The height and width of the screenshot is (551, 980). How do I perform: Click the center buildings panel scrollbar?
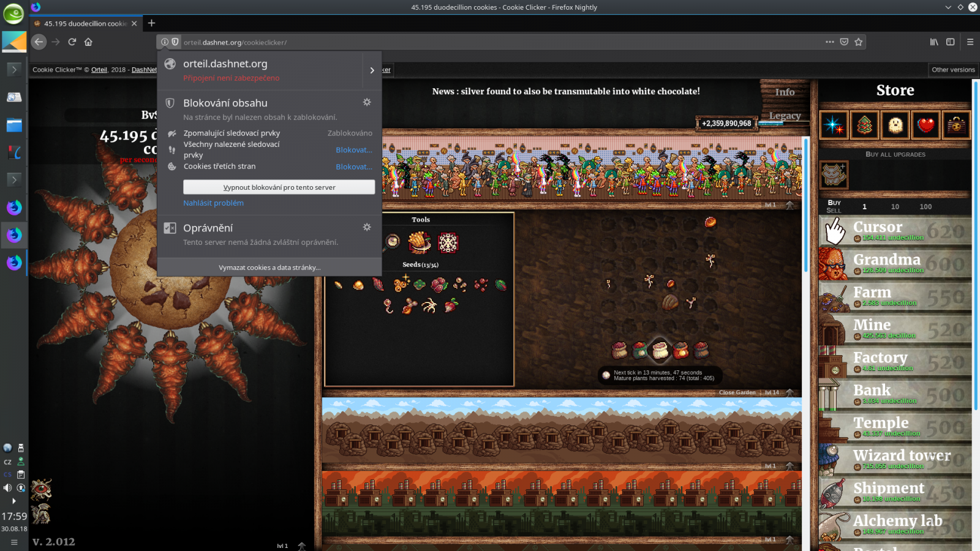click(806, 205)
